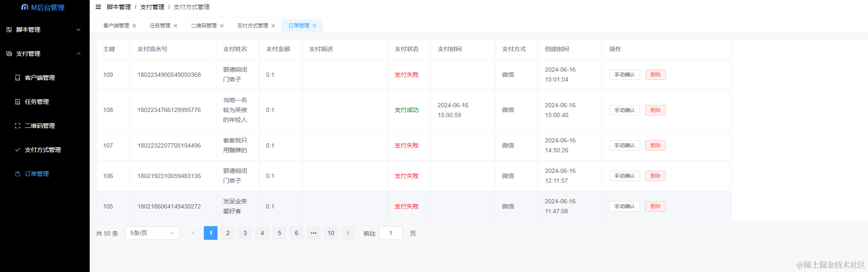Click the pagination ellipsis button
The height and width of the screenshot is (272, 868).
click(314, 233)
